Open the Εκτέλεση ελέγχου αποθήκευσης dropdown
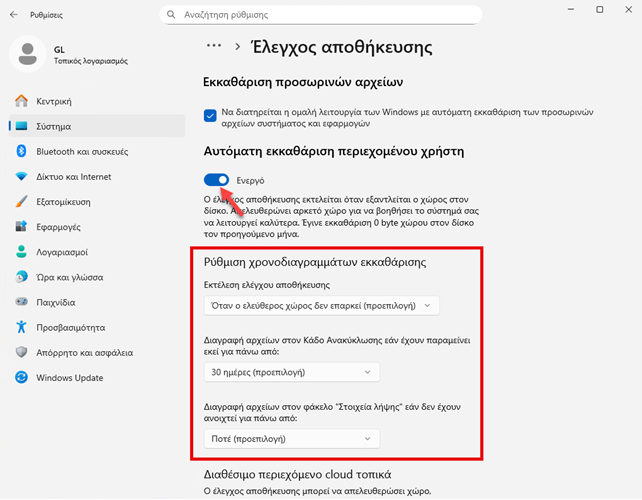642x500 pixels. (321, 306)
